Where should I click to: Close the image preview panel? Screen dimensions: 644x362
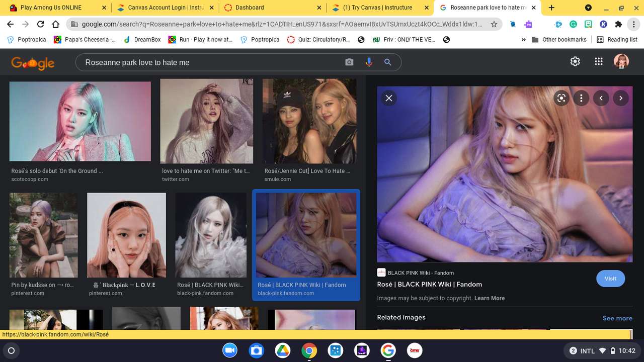coord(388,98)
